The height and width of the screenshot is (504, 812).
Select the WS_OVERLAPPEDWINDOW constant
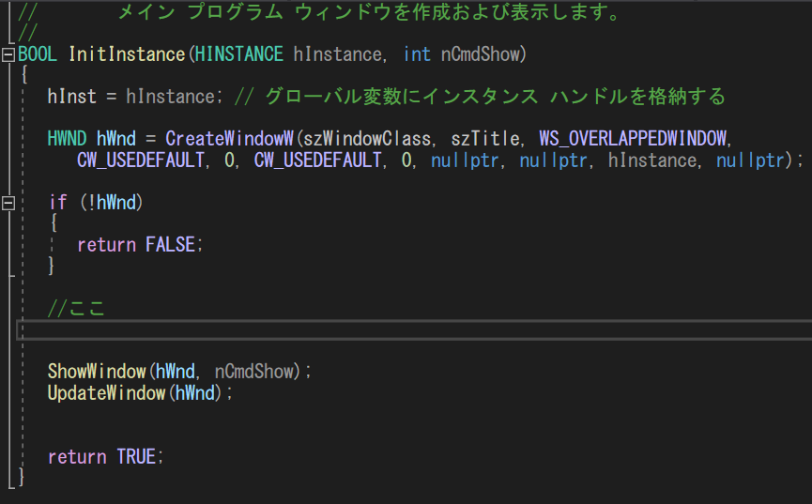(633, 138)
